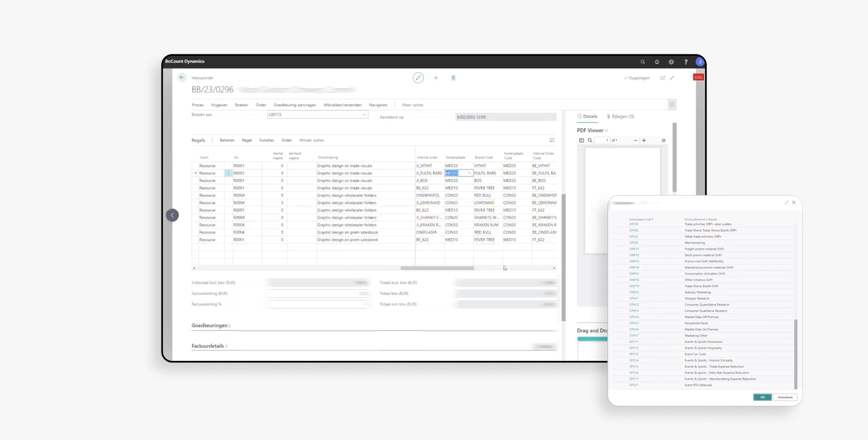The image size is (868, 440).
Task: Click the back arrow button
Action: [x=182, y=77]
